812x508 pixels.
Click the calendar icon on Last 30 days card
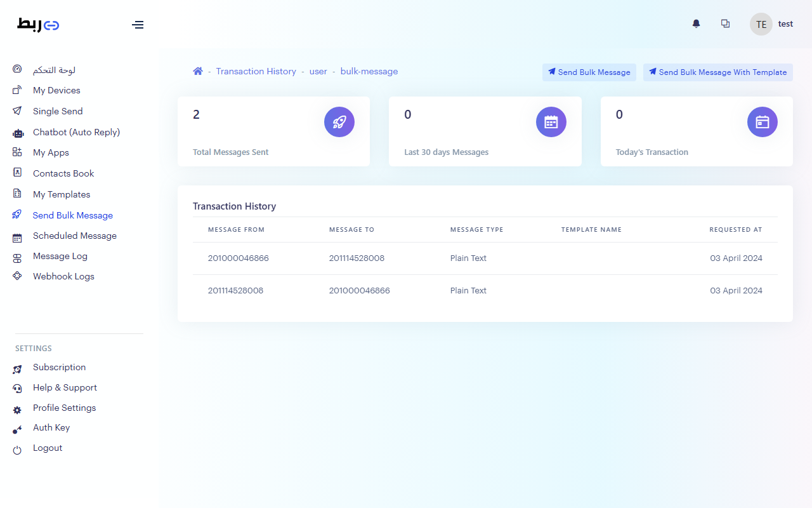pyautogui.click(x=551, y=122)
